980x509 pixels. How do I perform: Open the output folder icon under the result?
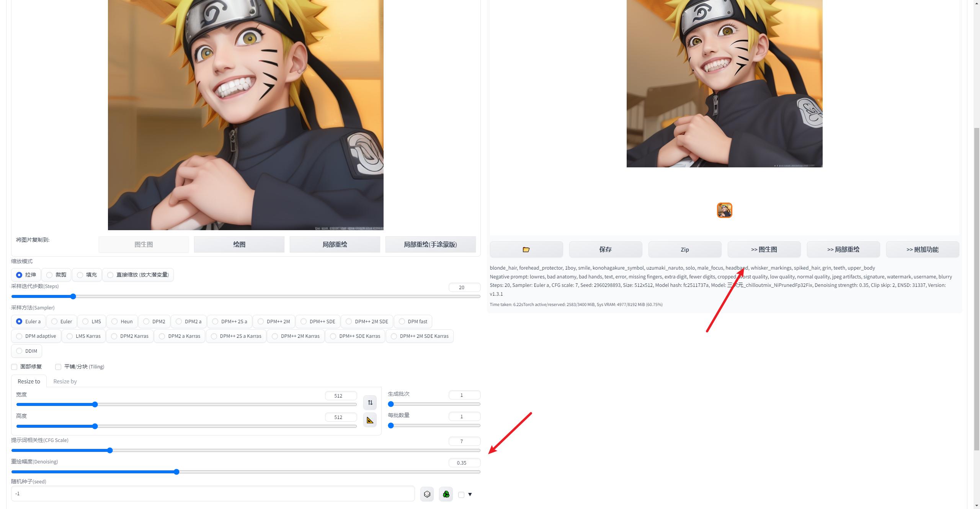tap(526, 249)
